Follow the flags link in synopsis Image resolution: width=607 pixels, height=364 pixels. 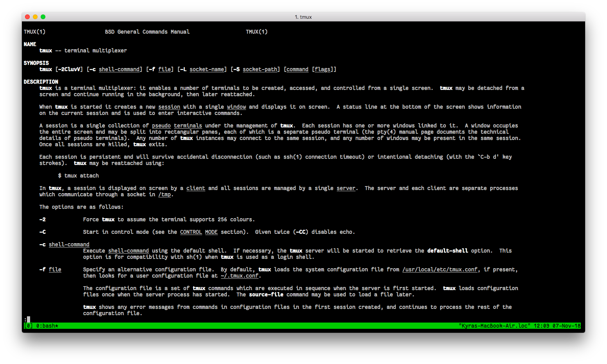tap(323, 69)
